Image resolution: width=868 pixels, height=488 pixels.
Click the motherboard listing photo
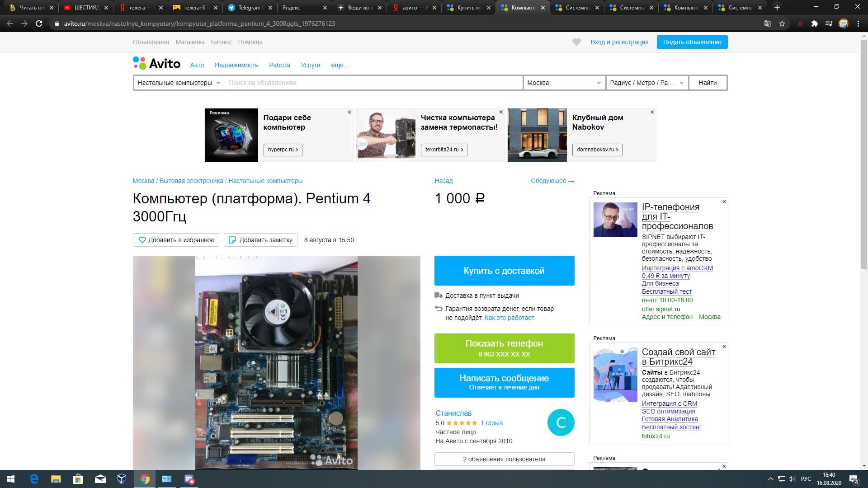click(276, 363)
